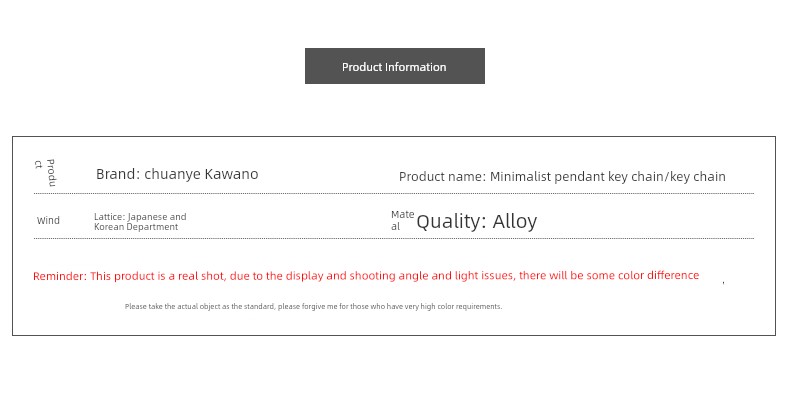Click the Product Information header banner
The image size is (790, 403).
pos(394,66)
